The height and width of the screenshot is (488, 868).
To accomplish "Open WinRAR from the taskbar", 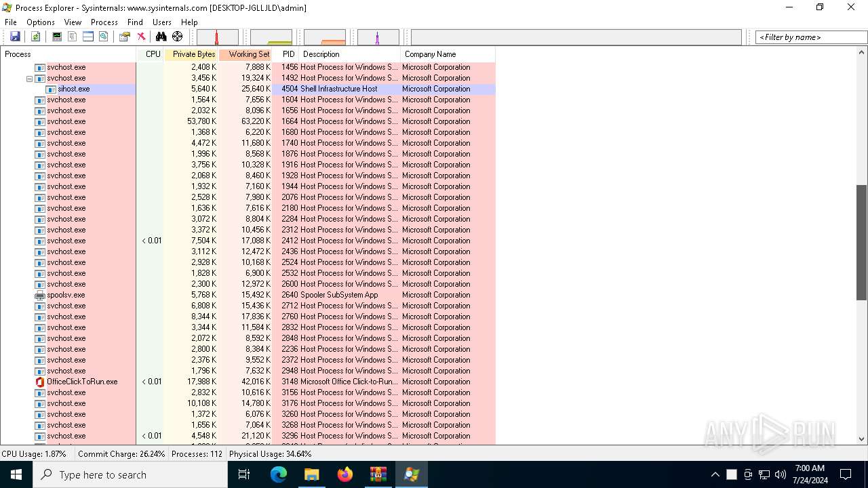I will pyautogui.click(x=378, y=474).
